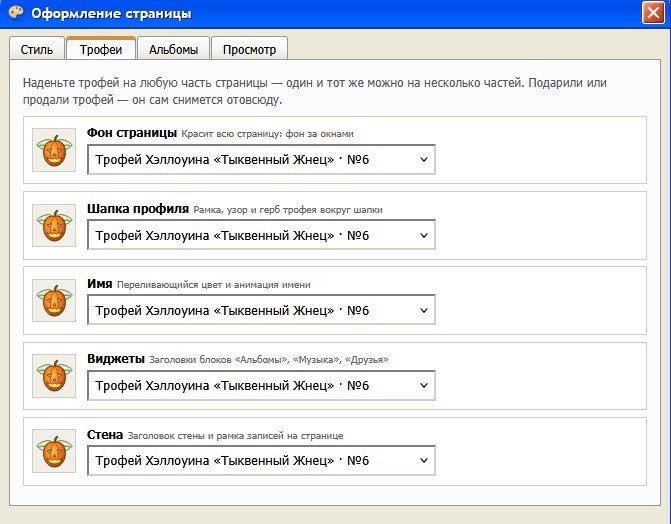
Task: Open the Имя trophy dropdown
Action: (261, 310)
